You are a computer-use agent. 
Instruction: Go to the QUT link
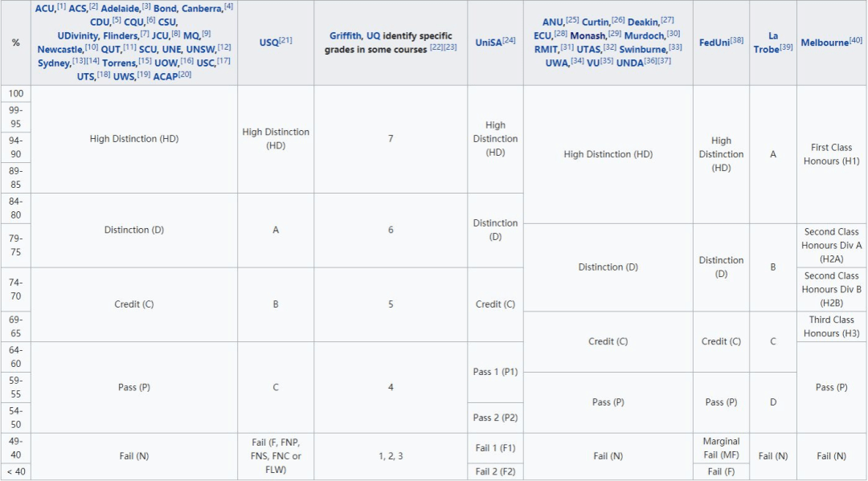coord(111,49)
